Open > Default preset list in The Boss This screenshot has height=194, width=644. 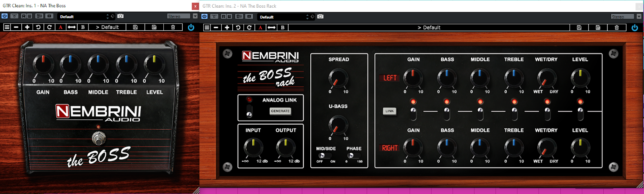pos(107,27)
